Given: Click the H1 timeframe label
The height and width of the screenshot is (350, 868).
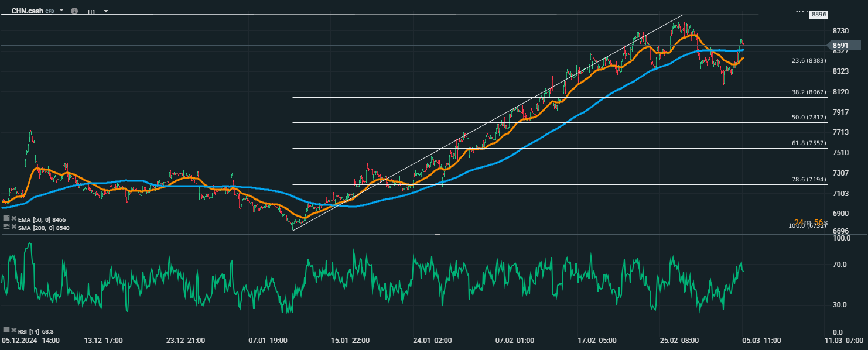Looking at the screenshot, I should tap(92, 12).
